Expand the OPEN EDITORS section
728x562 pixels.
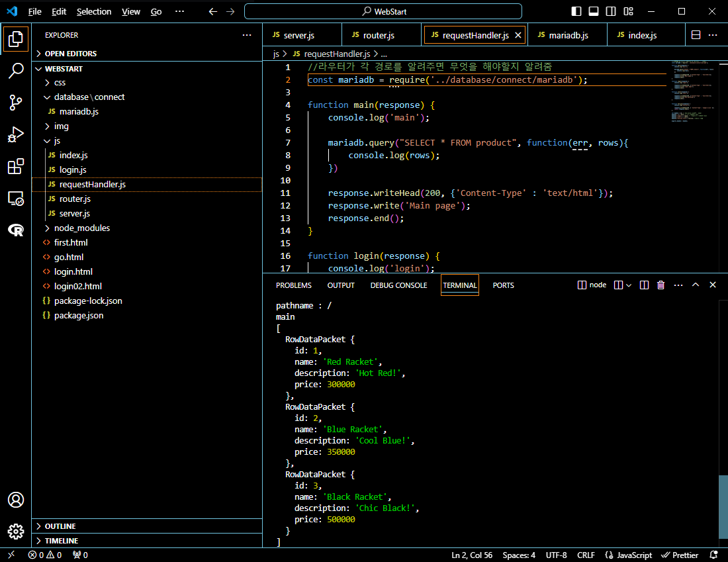pyautogui.click(x=147, y=54)
